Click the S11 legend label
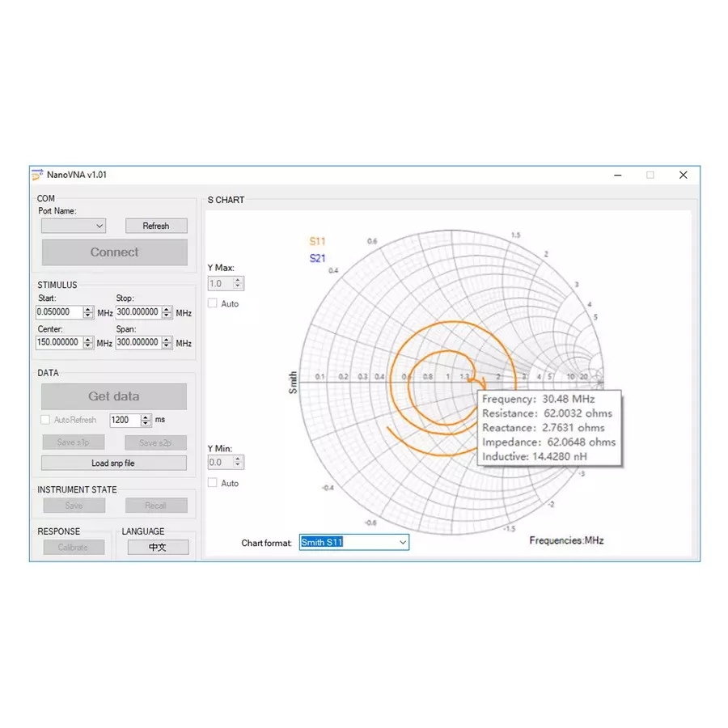Viewport: 728px width, 728px height. coord(318,241)
